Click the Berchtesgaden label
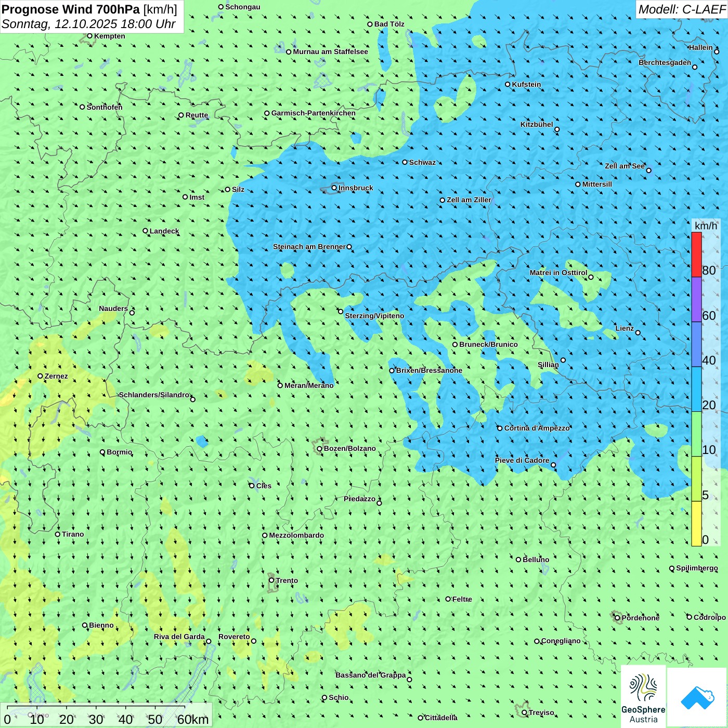728x728 pixels. (665, 62)
